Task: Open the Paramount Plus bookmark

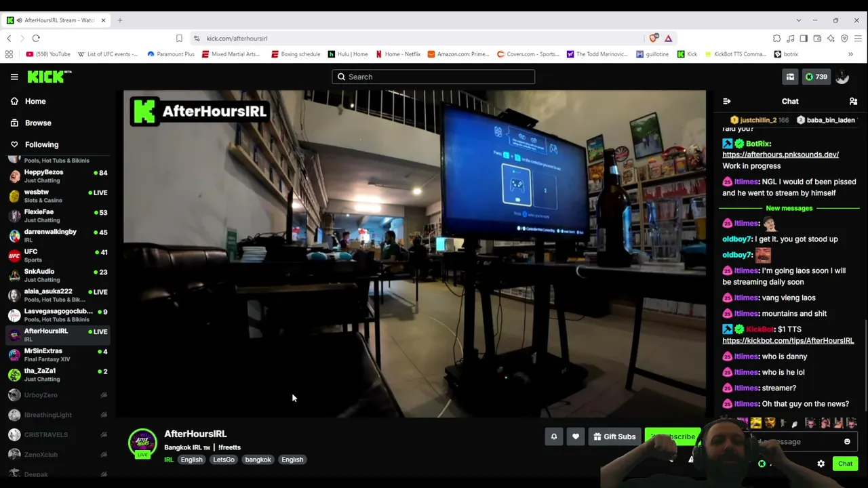Action: (170, 54)
